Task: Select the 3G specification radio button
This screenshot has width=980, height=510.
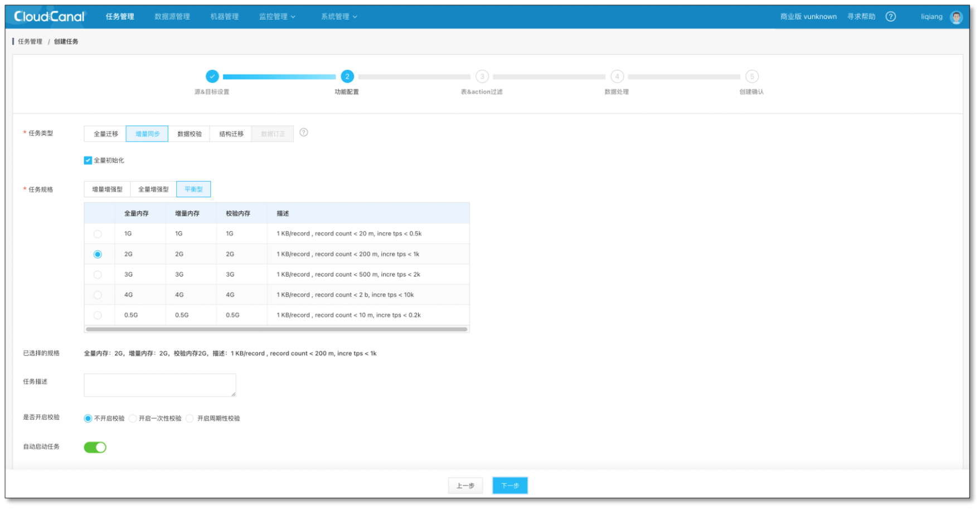Action: (x=98, y=274)
